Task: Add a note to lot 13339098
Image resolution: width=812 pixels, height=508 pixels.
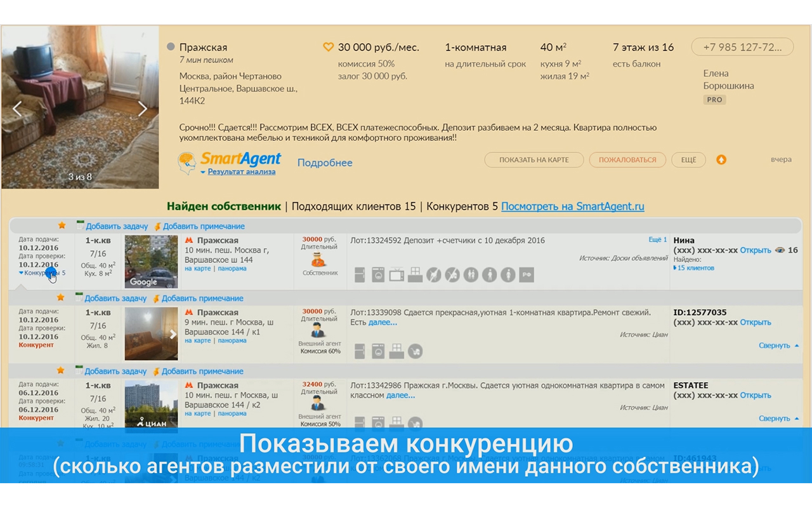Action: pyautogui.click(x=202, y=298)
